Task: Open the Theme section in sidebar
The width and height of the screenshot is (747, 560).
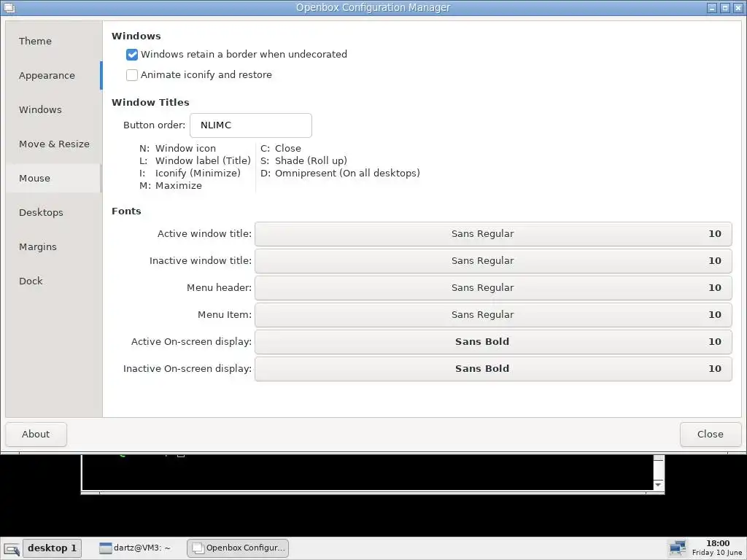Action: click(53, 41)
